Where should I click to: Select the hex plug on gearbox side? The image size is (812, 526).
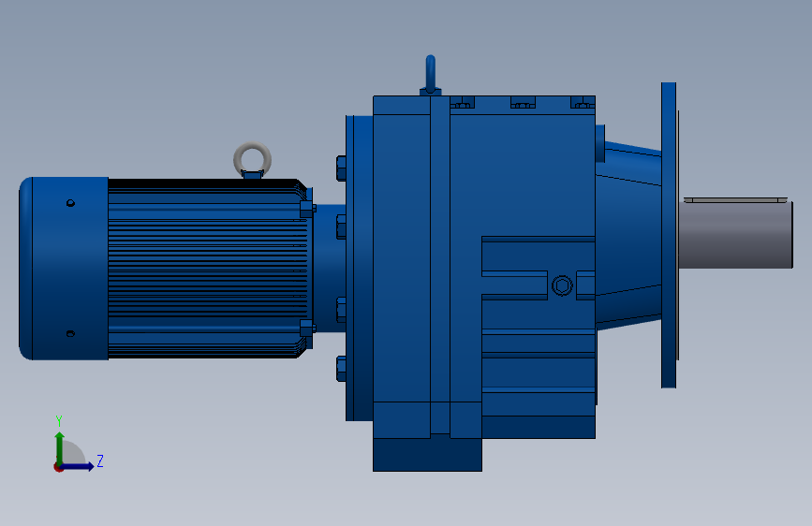[562, 285]
